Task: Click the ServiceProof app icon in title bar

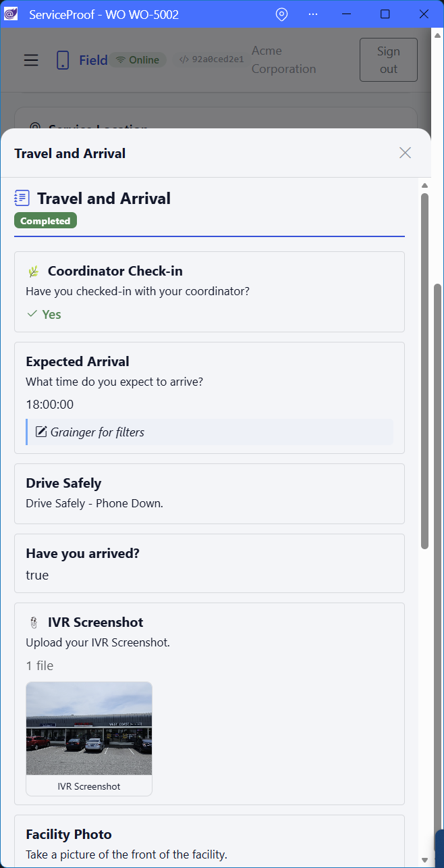Action: (11, 14)
